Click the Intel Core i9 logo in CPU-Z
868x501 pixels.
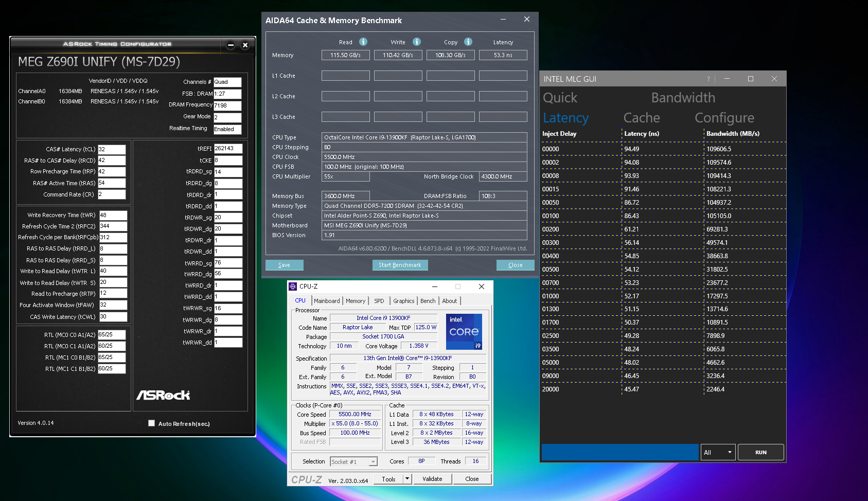tap(464, 332)
